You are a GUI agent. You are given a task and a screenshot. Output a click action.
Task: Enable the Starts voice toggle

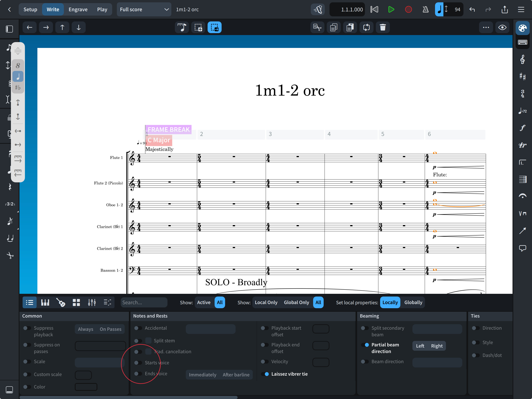(138, 363)
